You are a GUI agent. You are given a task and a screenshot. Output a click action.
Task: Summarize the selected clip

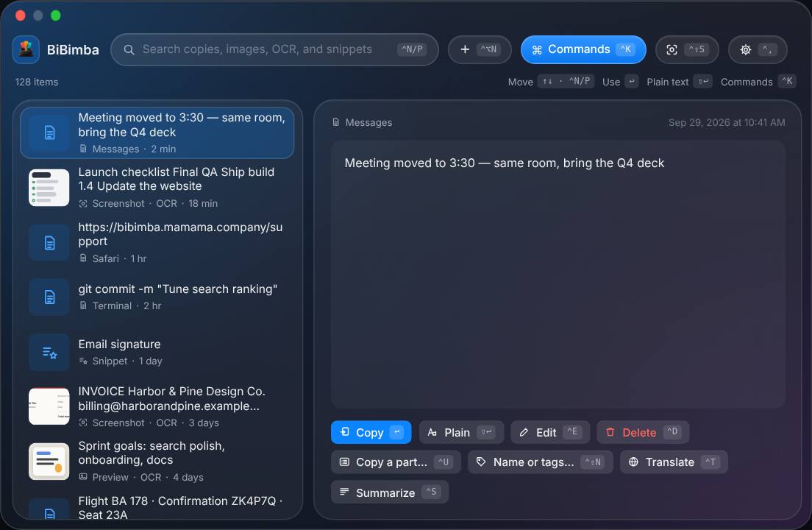(x=389, y=492)
